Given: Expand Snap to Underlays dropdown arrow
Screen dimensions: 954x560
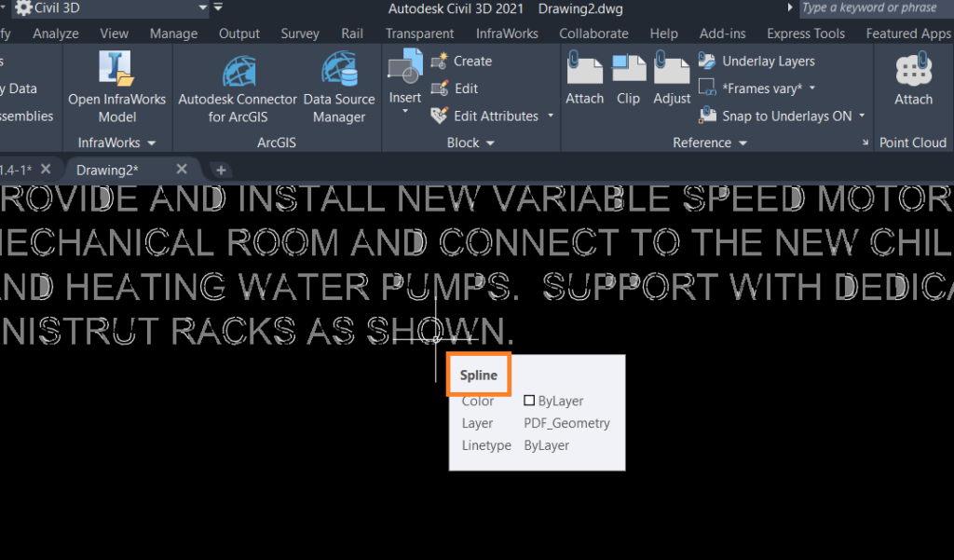Looking at the screenshot, I should [862, 116].
